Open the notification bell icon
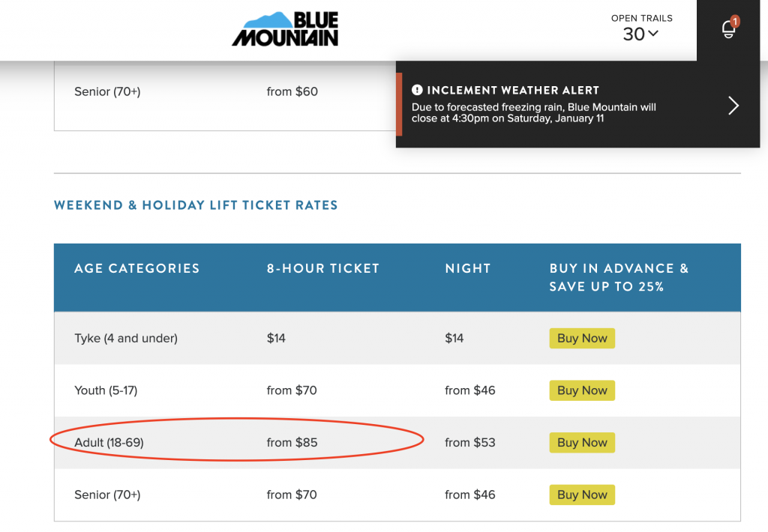 click(x=728, y=29)
